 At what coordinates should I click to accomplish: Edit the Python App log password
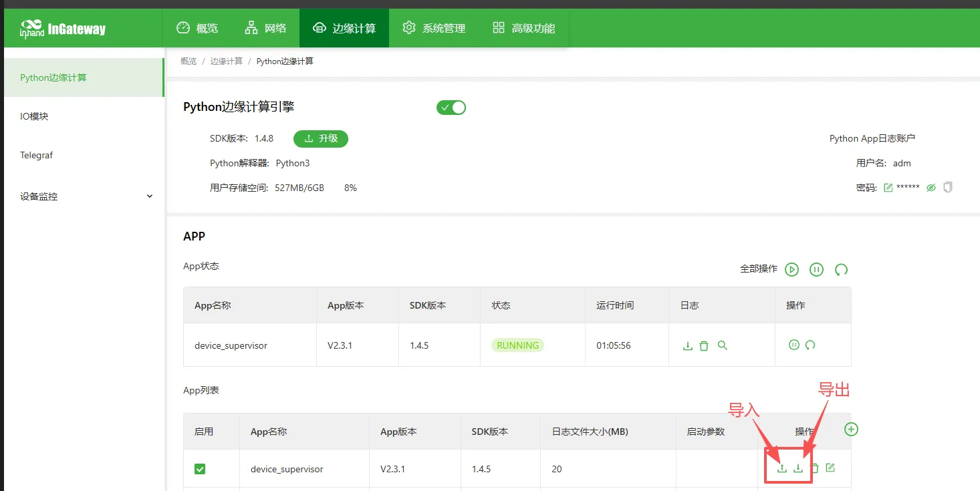[x=888, y=188]
